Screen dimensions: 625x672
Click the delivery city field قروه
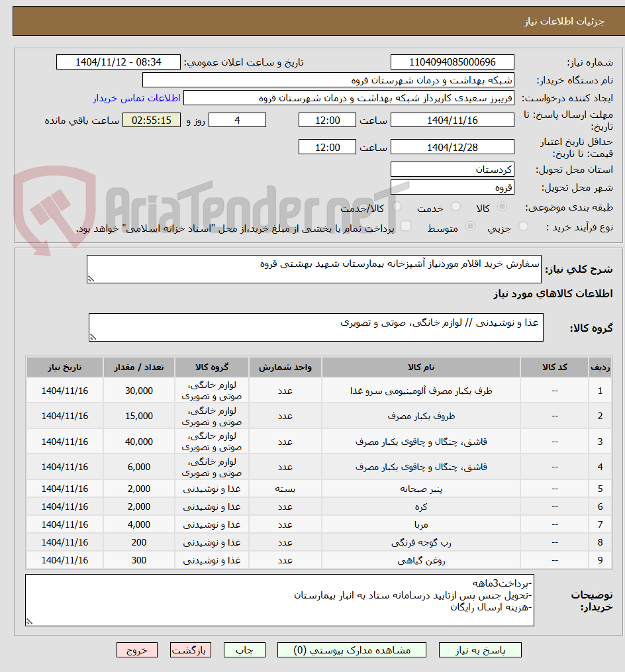point(452,188)
